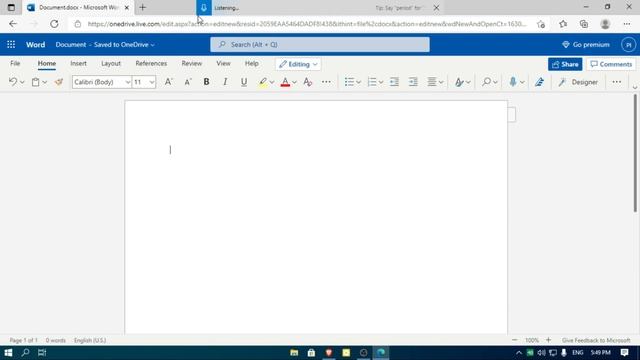Open File Explorer from the taskbar
640x360 pixels.
pyautogui.click(x=294, y=353)
